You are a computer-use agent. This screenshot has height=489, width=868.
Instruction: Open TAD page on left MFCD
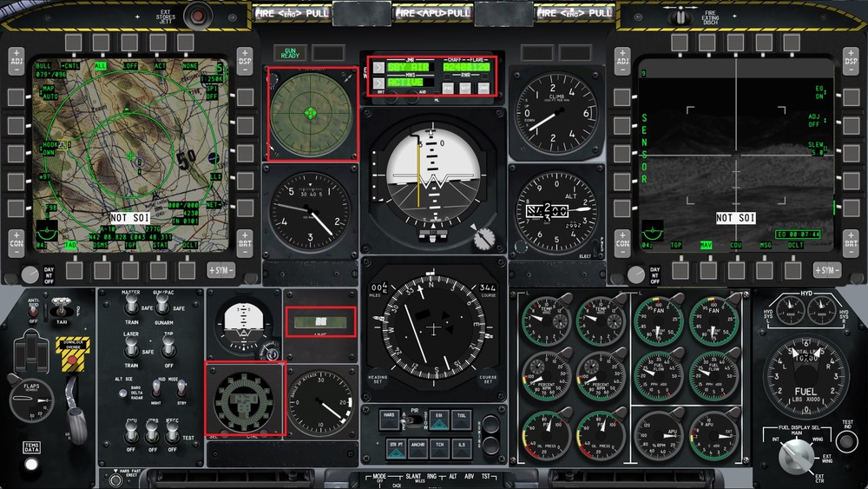71,244
